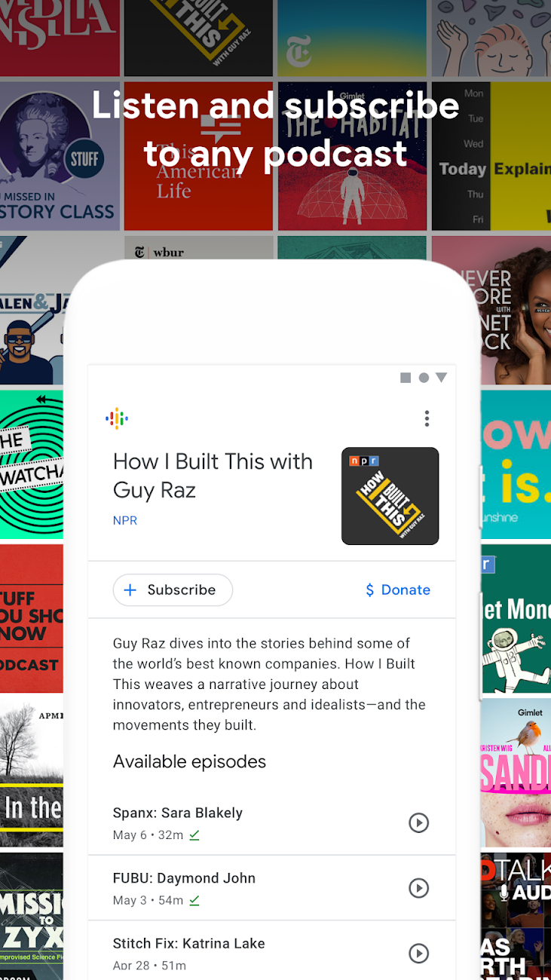551x980 pixels.
Task: Click the Donate link
Action: pyautogui.click(x=398, y=590)
